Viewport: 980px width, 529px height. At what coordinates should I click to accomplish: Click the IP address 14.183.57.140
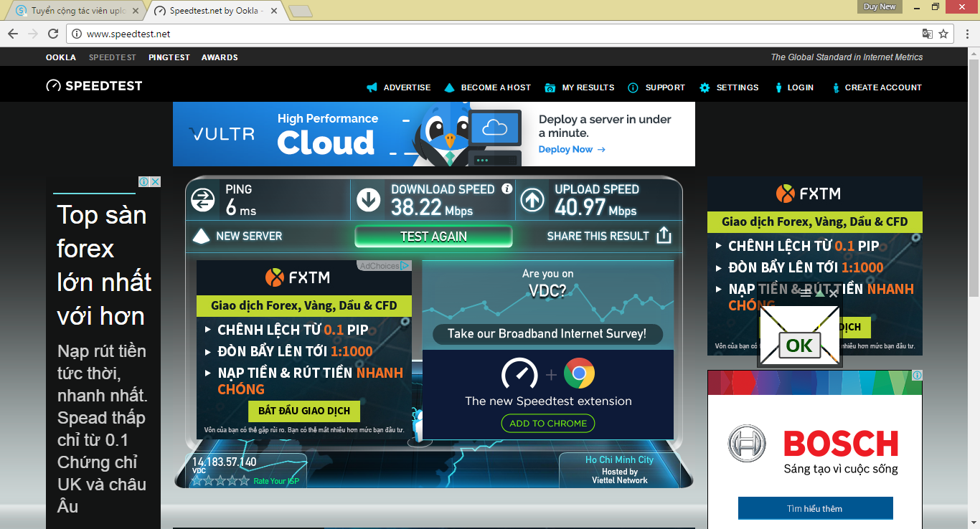tap(224, 462)
